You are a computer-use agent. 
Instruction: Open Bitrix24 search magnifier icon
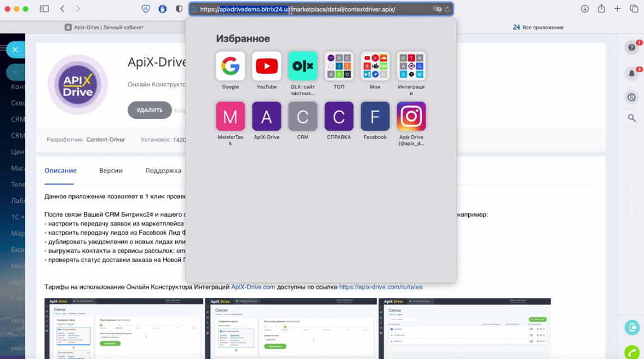632,118
